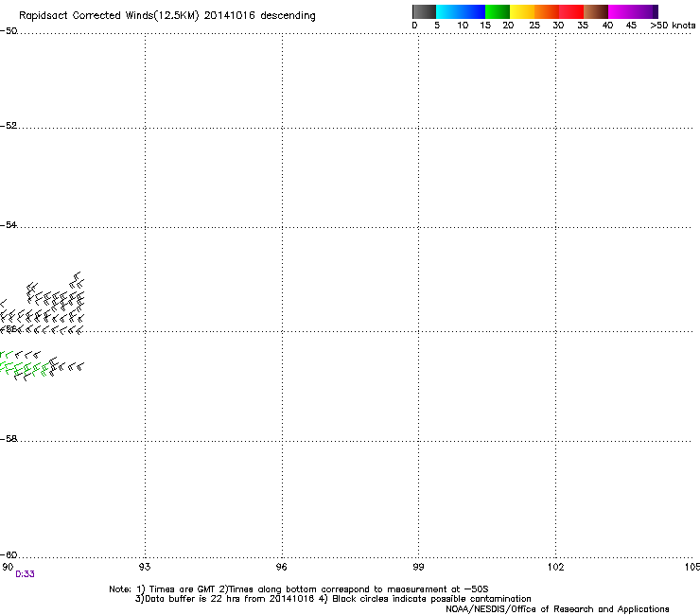Click the plot title 'Rapidscat Corrected Winds(12.5KM)'
Viewport: 700px width, 615px height.
pyautogui.click(x=109, y=16)
